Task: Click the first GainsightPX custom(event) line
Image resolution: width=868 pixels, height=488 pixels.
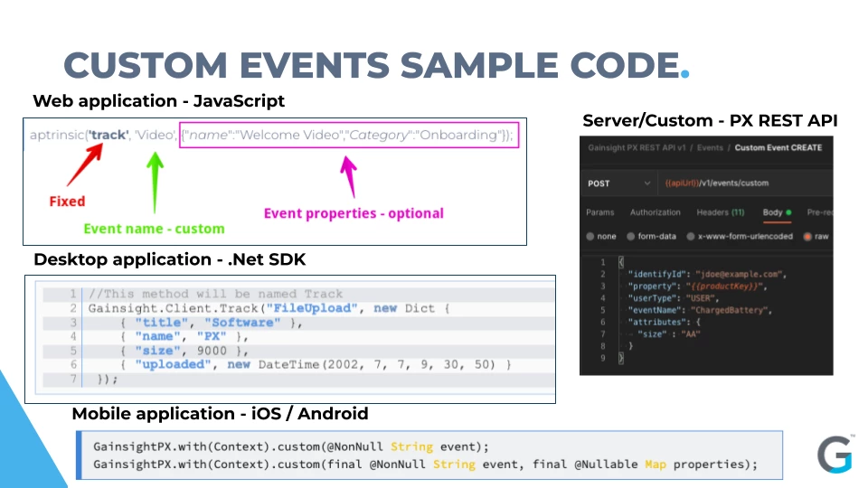Action: [x=291, y=446]
